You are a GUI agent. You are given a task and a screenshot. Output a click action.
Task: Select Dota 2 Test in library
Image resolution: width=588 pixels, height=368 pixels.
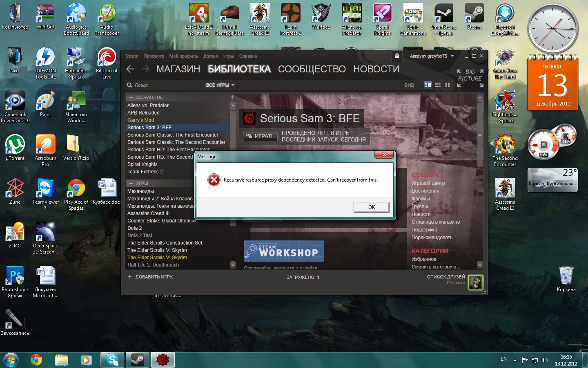tap(140, 236)
